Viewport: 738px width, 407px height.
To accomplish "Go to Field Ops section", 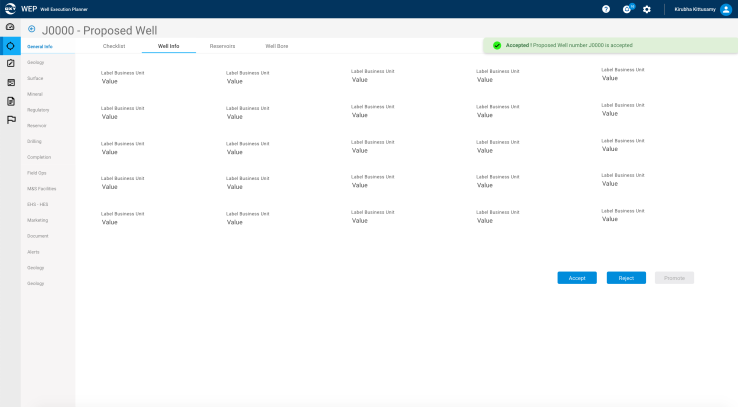I will coord(37,173).
